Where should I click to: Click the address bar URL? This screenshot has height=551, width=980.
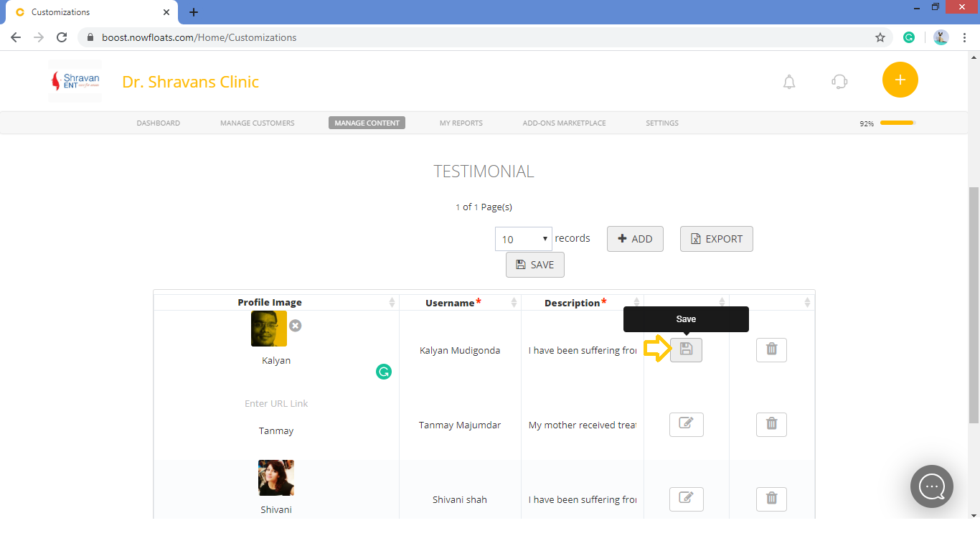(x=199, y=37)
